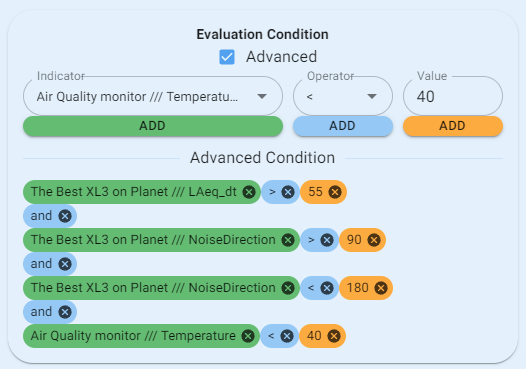The width and height of the screenshot is (526, 369).
Task: Open the Indicator dropdown
Action: pos(153,96)
